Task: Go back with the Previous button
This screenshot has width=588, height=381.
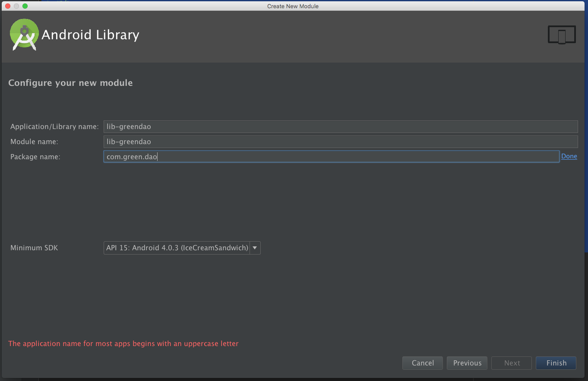Action: (x=467, y=363)
